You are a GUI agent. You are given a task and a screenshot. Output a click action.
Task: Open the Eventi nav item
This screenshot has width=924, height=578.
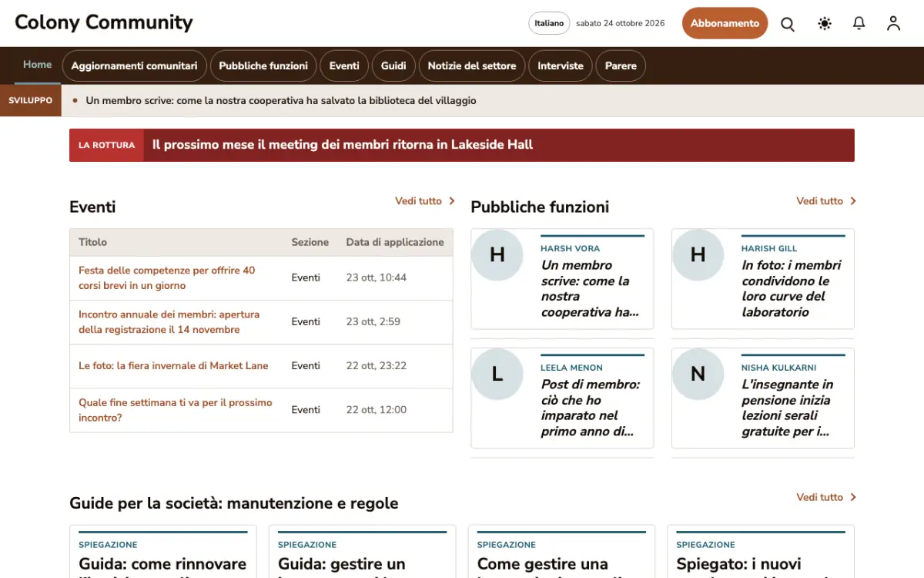(x=344, y=66)
